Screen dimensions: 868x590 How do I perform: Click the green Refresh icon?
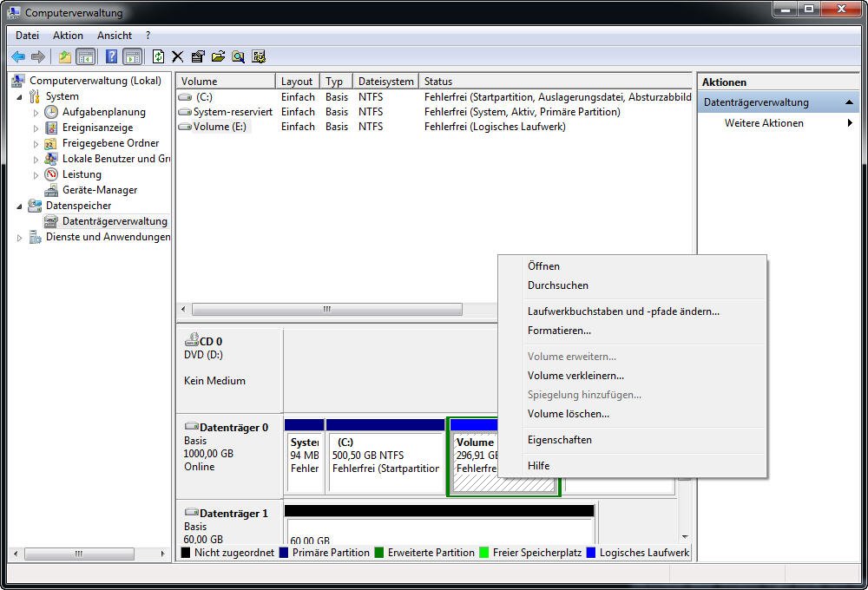coord(158,56)
